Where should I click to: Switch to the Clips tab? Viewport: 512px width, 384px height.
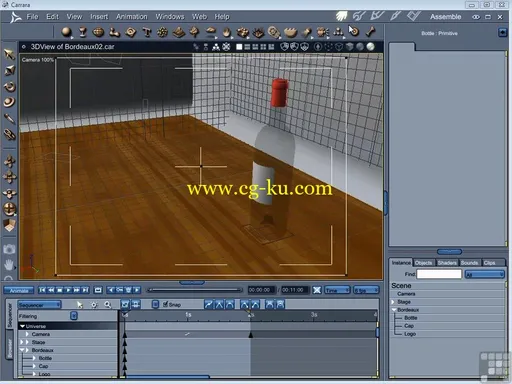489,263
